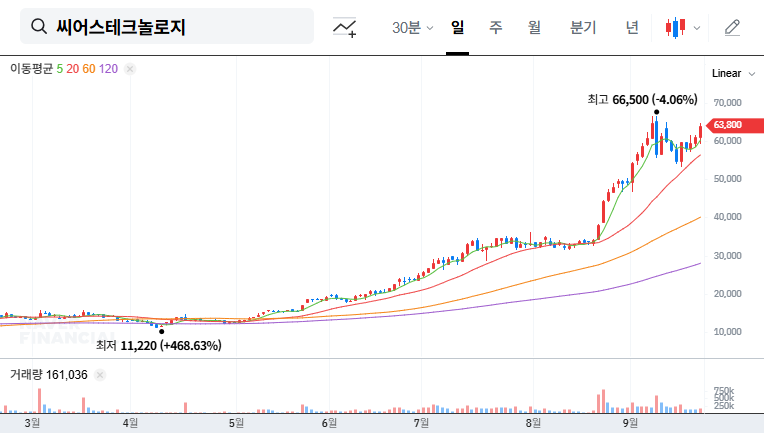Screen dimensions: 764x433
Task: Click the 3월 date axis label
Action: [32, 423]
